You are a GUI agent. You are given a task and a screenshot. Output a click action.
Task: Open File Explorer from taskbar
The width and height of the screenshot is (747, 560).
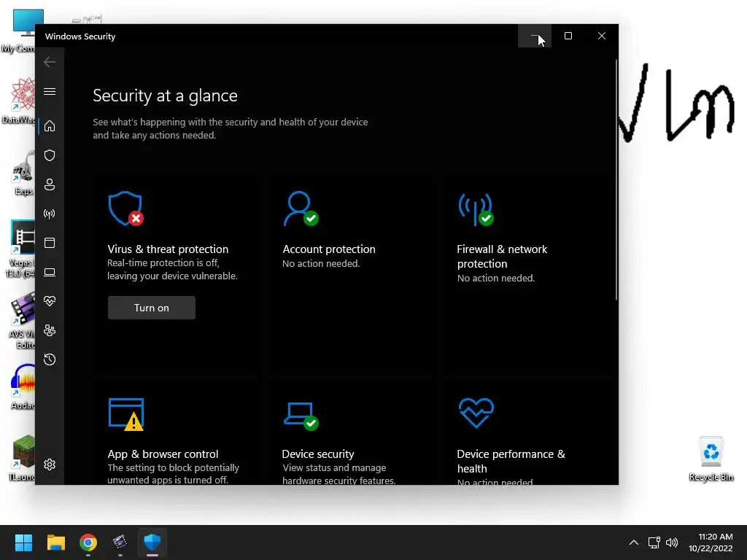pos(55,542)
